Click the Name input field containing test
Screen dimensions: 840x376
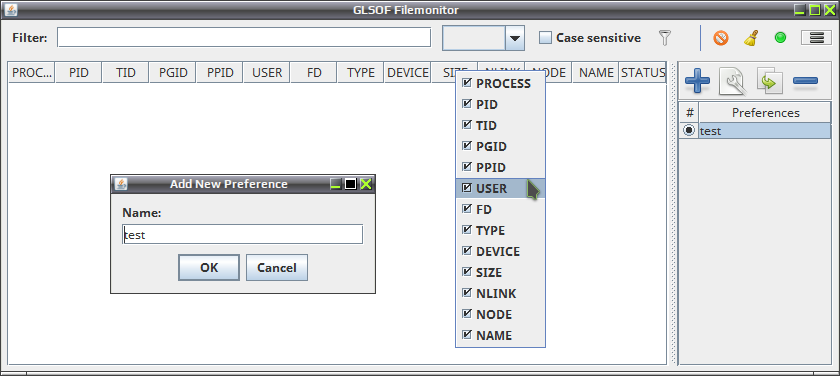(x=243, y=235)
